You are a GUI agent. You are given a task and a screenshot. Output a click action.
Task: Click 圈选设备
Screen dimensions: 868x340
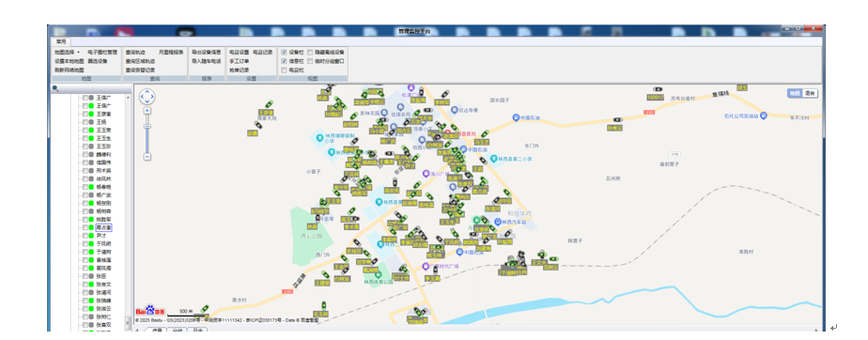98,61
